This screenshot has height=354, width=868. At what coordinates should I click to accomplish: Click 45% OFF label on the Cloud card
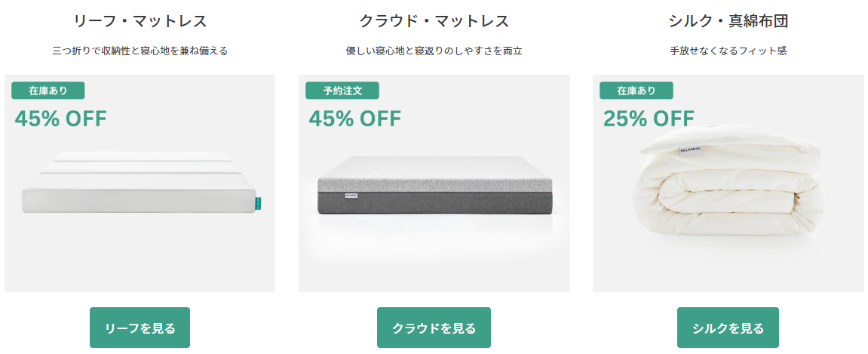pos(354,119)
